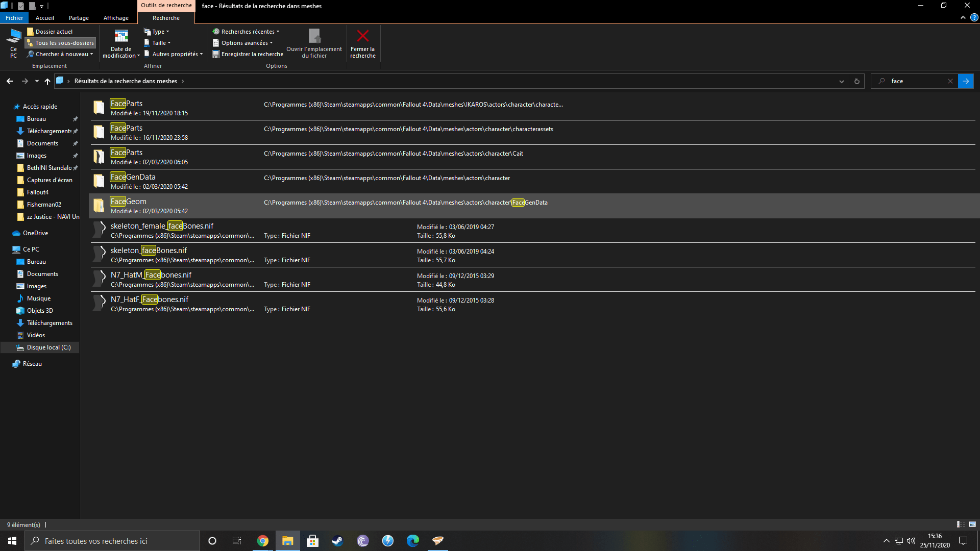
Task: Open FaceParts folder in IKAROS path
Action: click(532, 108)
